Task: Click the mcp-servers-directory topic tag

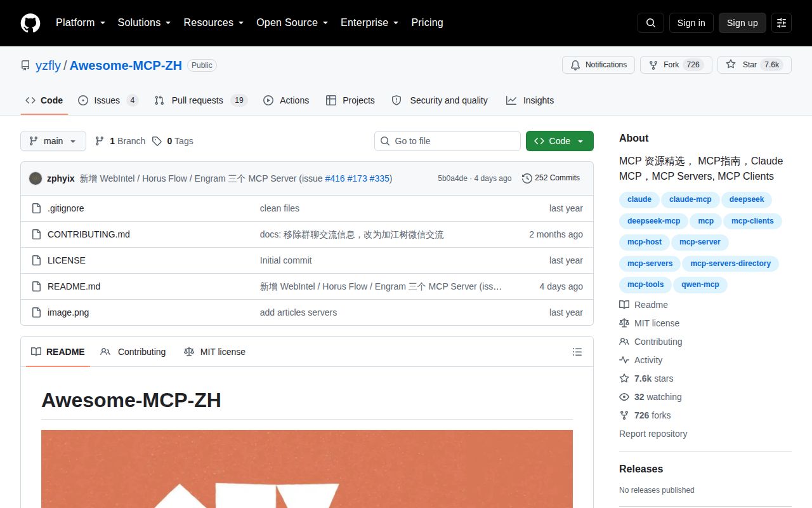Action: [731, 264]
